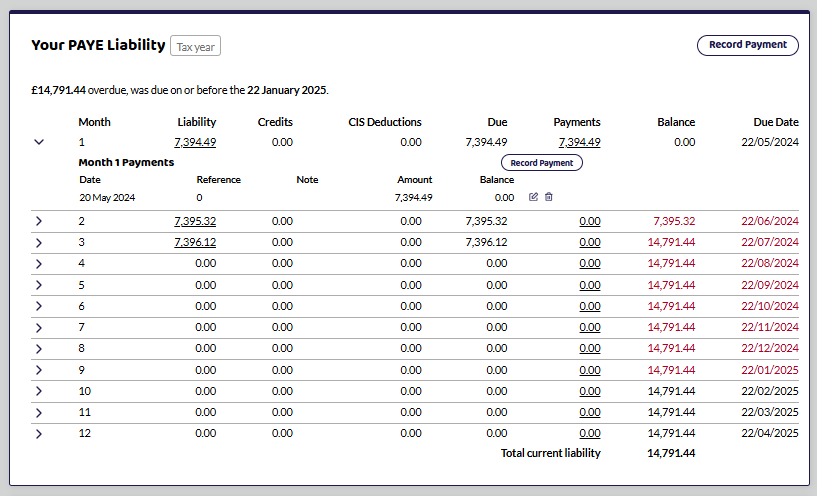Open the Month 2 liability 7,395.32 link

point(195,221)
